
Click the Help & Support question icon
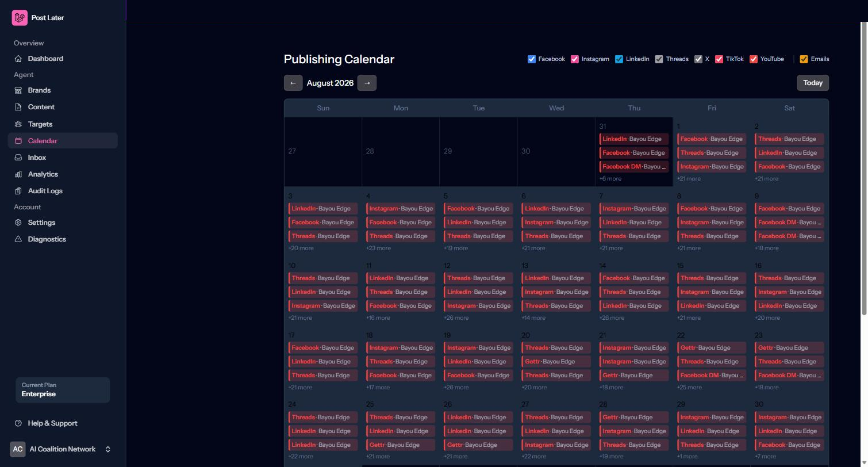(x=18, y=423)
